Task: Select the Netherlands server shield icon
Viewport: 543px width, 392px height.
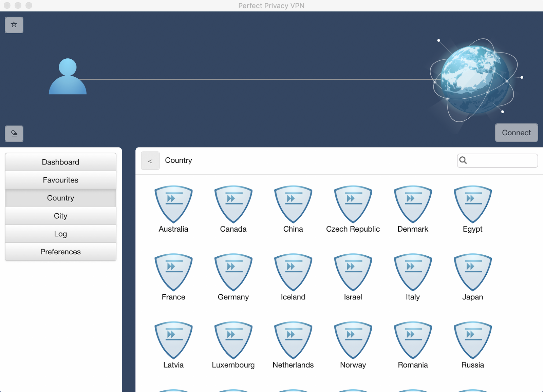Action: click(x=293, y=340)
